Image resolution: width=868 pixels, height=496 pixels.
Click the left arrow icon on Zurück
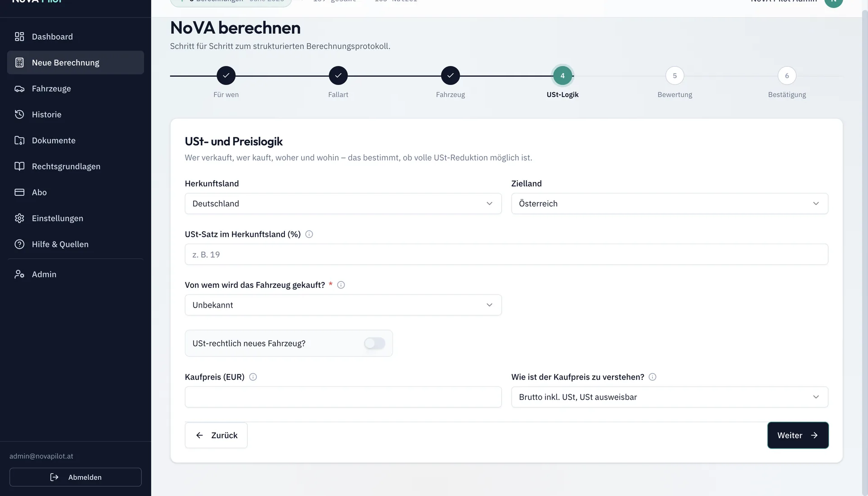pos(199,435)
